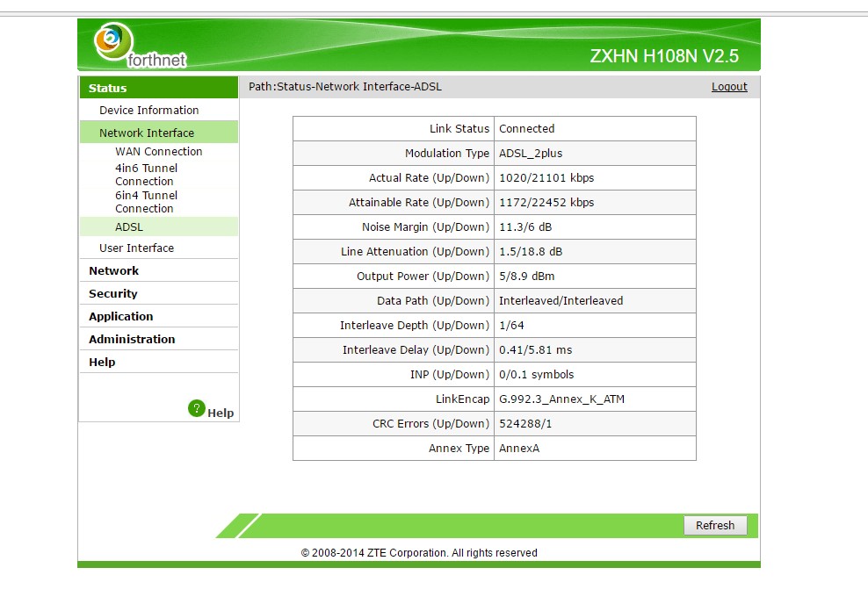The height and width of the screenshot is (611, 868).
Task: Click the 'ADSL_2plus' modulation value
Action: click(x=531, y=153)
